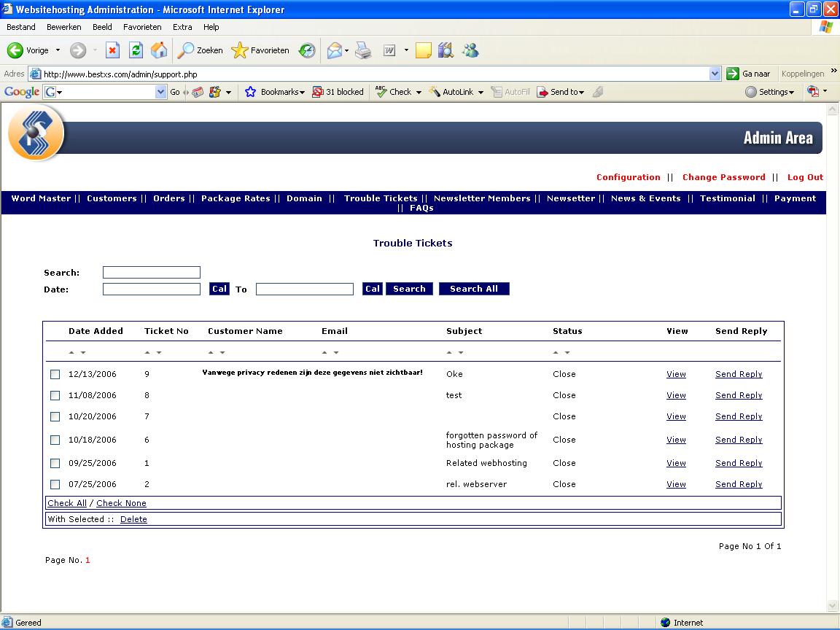Click Google toolbar Bookmarks star icon

[x=250, y=92]
